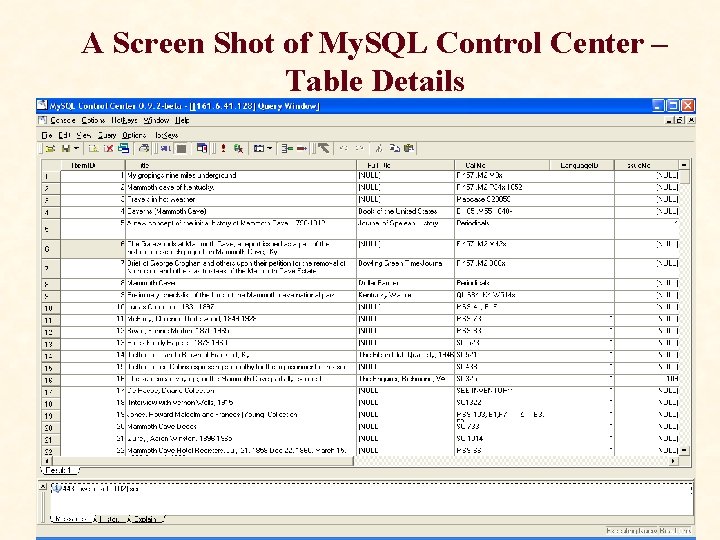
Task: Click the horizontal scrollbar thumb
Action: point(202,460)
